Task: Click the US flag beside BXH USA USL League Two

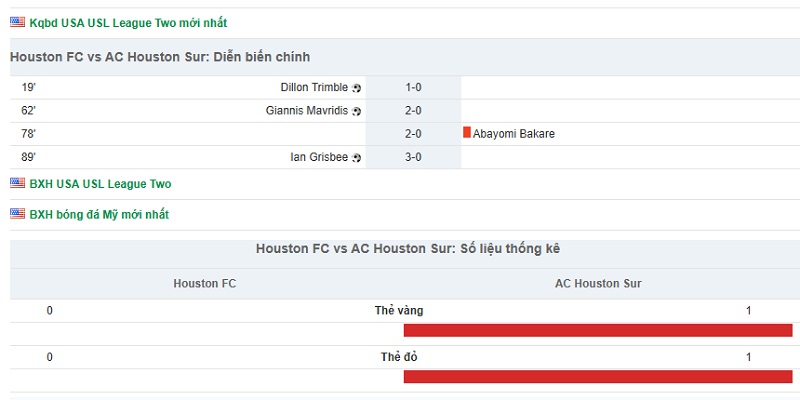Action: 17,183
